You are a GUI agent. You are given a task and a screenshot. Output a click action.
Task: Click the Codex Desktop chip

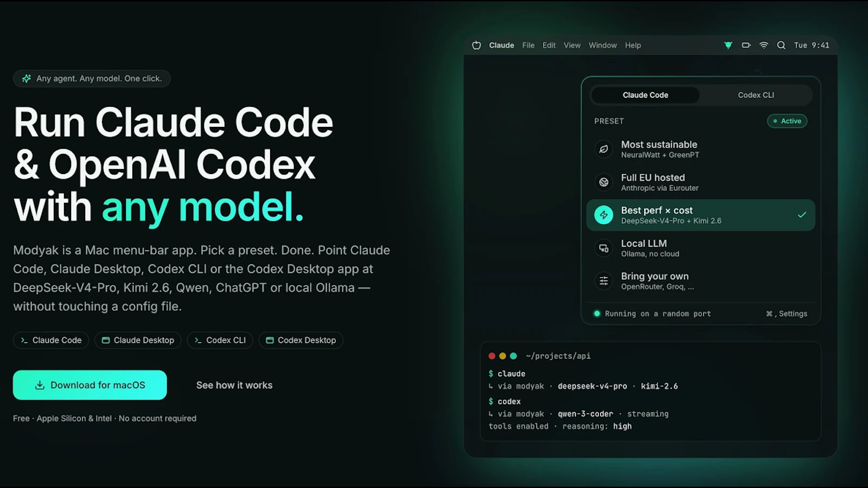point(301,341)
